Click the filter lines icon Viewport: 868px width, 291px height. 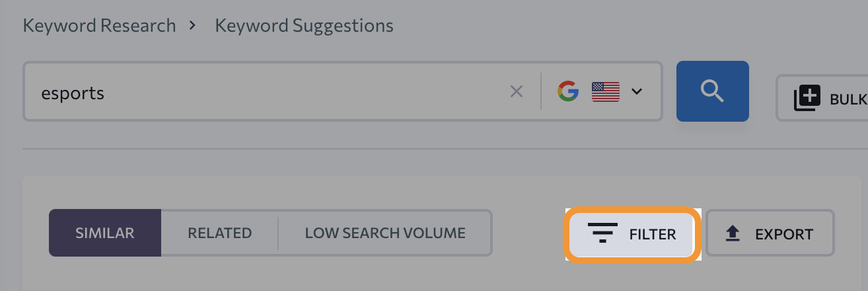pyautogui.click(x=602, y=233)
